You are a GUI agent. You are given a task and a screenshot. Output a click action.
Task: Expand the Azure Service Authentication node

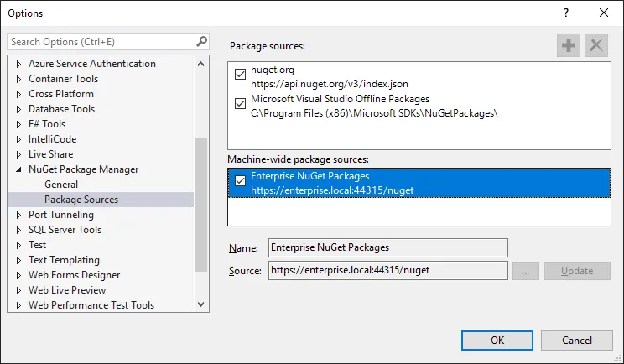(19, 64)
